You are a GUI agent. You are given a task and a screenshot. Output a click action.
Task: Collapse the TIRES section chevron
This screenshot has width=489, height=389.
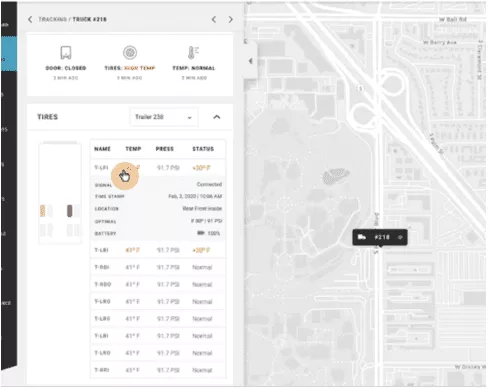click(x=217, y=117)
